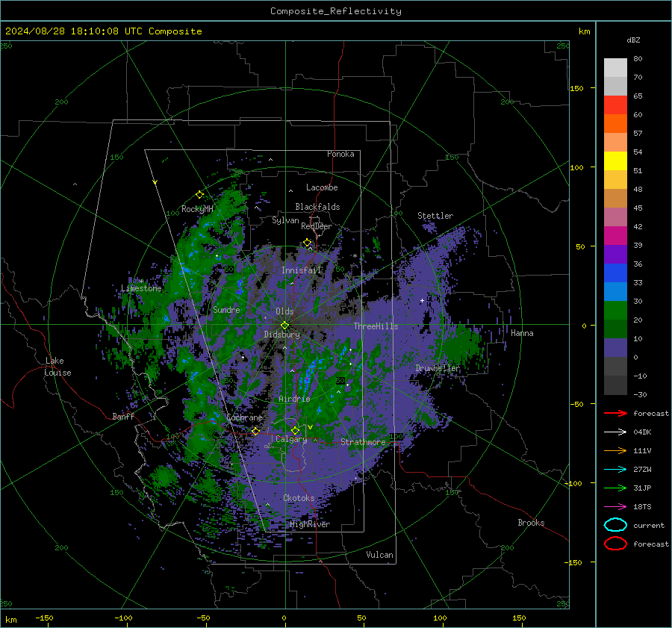Viewport: 672px width, 628px height.
Task: Click the Ponoka city label
Action: [x=340, y=154]
